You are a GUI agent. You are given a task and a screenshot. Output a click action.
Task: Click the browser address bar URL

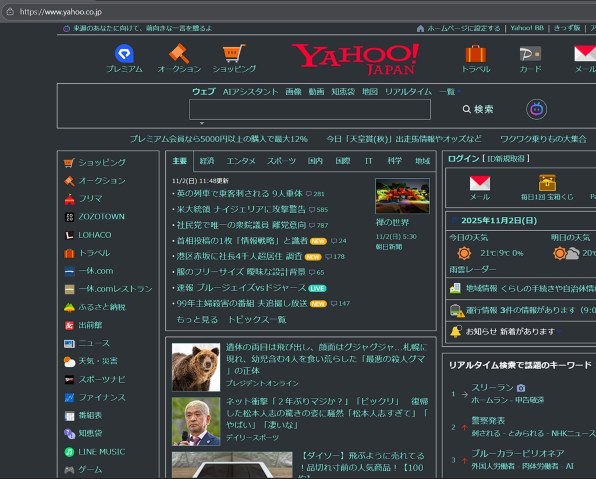[61, 12]
